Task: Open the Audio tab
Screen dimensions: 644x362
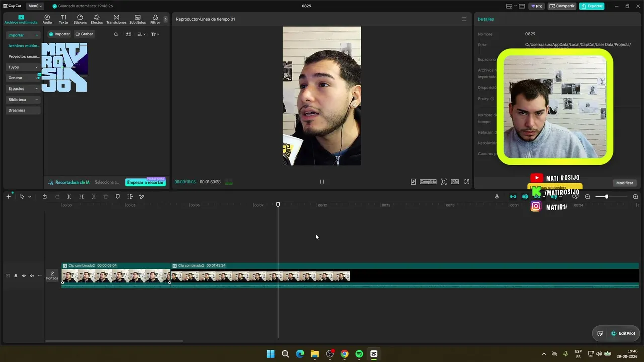Action: point(47,19)
